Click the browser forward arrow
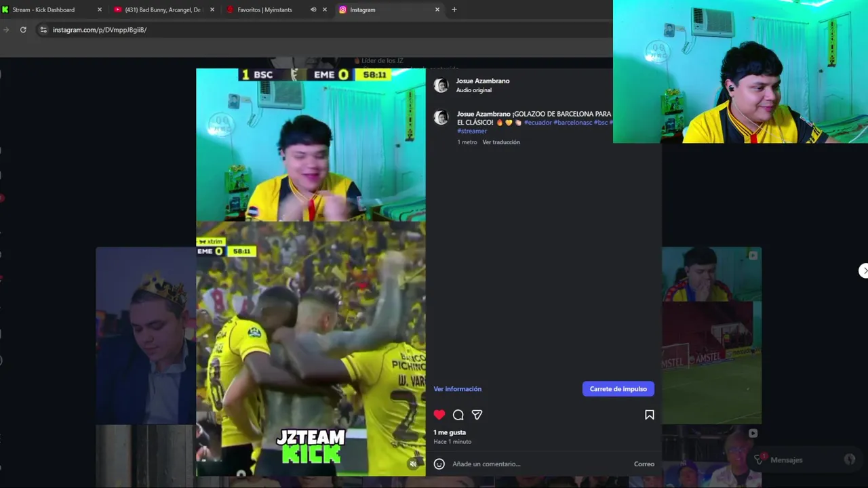 point(5,30)
